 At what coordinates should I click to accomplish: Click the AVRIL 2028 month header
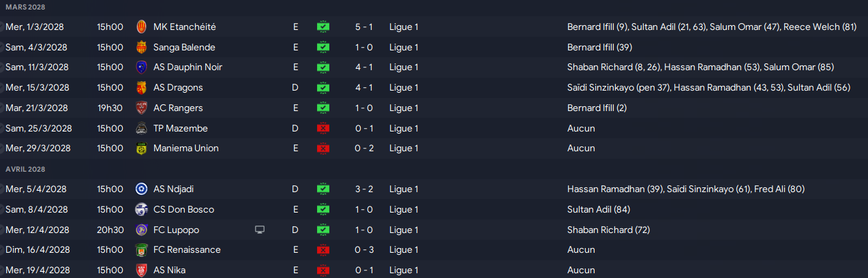click(x=25, y=168)
